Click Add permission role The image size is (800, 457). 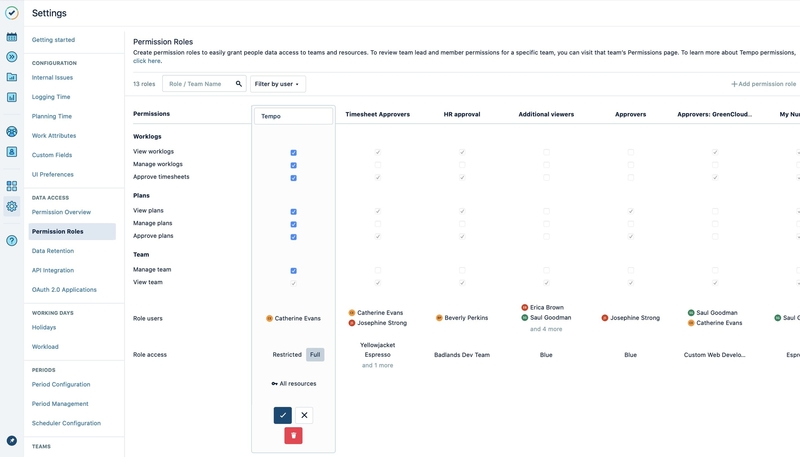tap(764, 84)
